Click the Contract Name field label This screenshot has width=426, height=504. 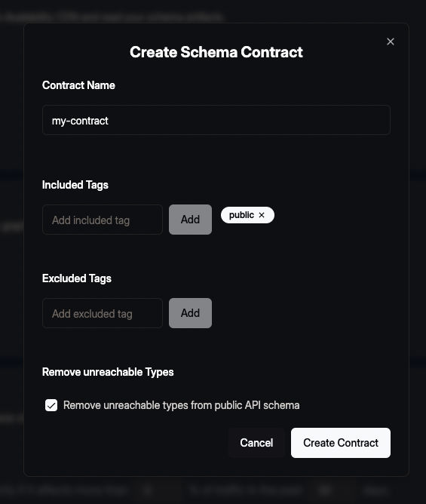click(x=78, y=85)
